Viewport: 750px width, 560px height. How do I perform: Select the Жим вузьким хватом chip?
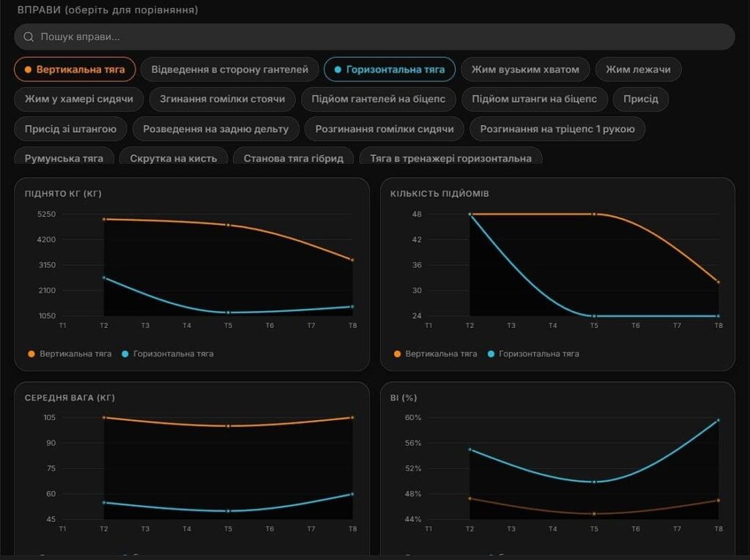(x=525, y=70)
